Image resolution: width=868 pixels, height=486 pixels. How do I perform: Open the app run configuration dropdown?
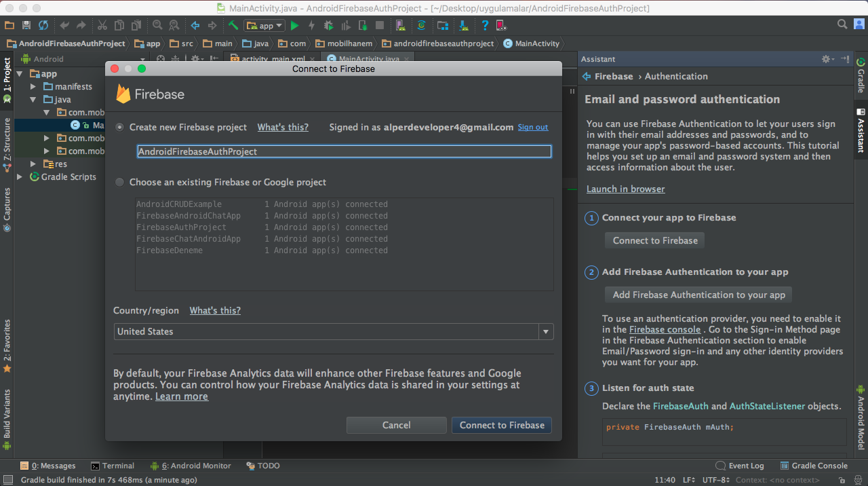(264, 26)
